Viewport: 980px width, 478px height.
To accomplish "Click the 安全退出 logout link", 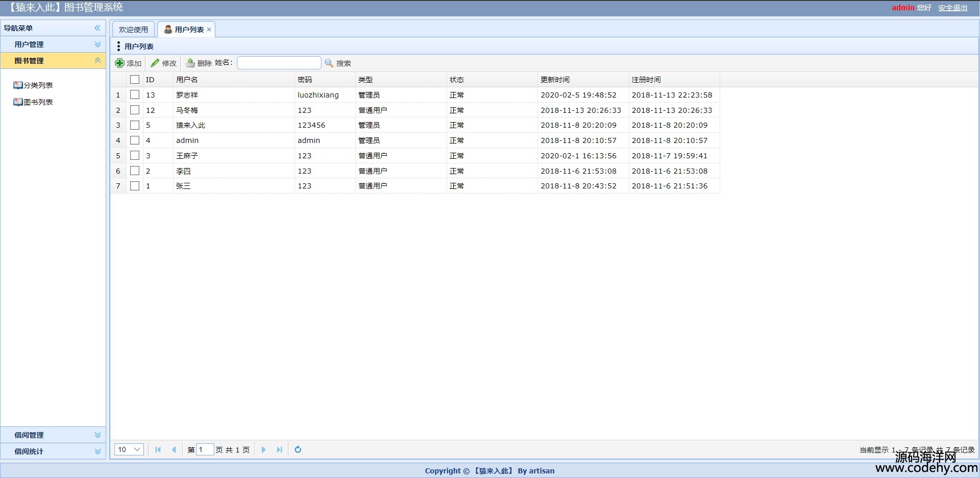I will click(952, 8).
